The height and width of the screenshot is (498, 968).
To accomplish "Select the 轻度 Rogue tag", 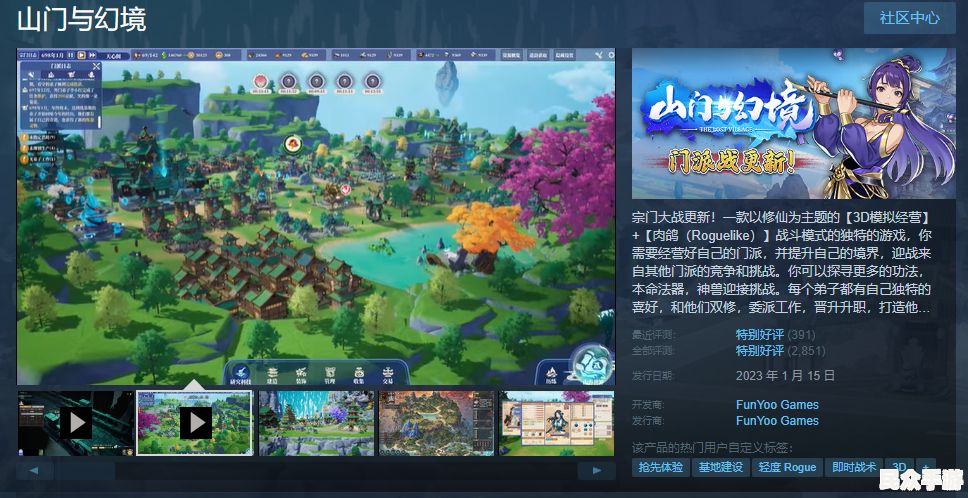I will coord(786,467).
